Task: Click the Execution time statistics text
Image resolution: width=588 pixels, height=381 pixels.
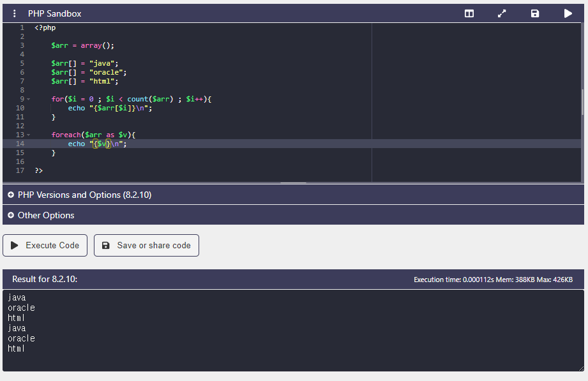Action: click(x=493, y=280)
